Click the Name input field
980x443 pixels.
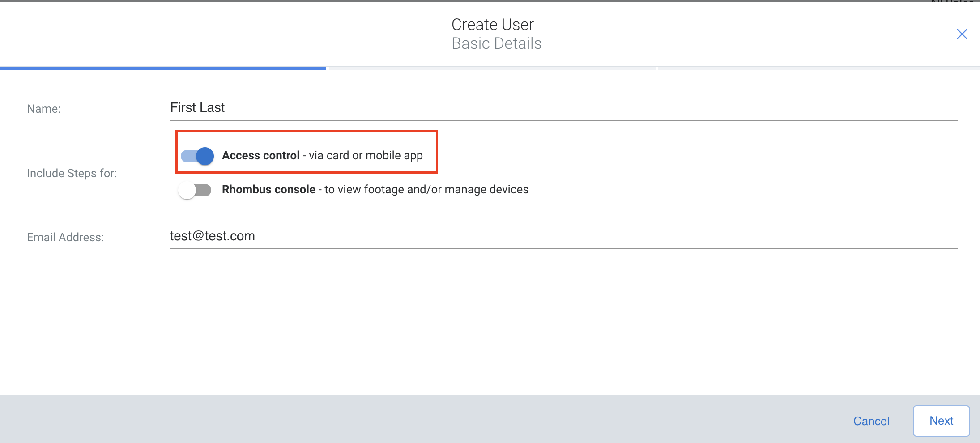[x=403, y=108]
